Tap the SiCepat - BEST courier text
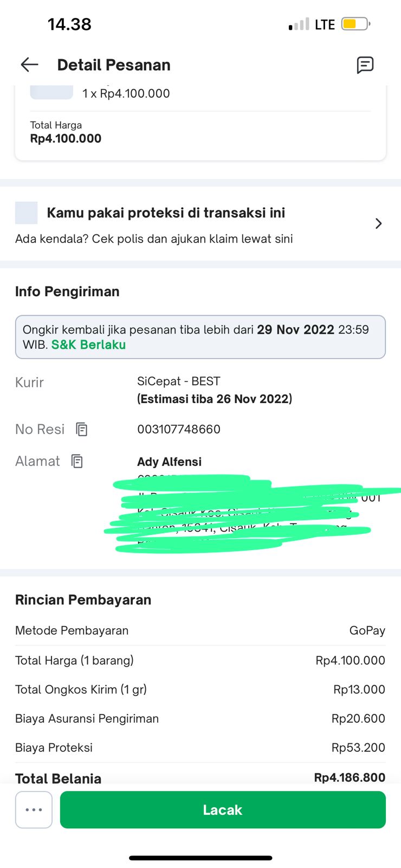Viewport: 401px width, 868px height. click(179, 381)
